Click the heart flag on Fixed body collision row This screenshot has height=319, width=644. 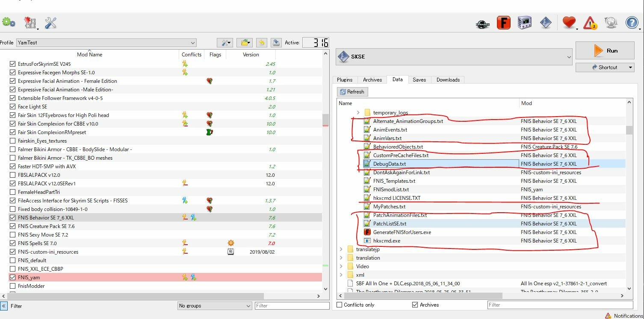pyautogui.click(x=210, y=209)
